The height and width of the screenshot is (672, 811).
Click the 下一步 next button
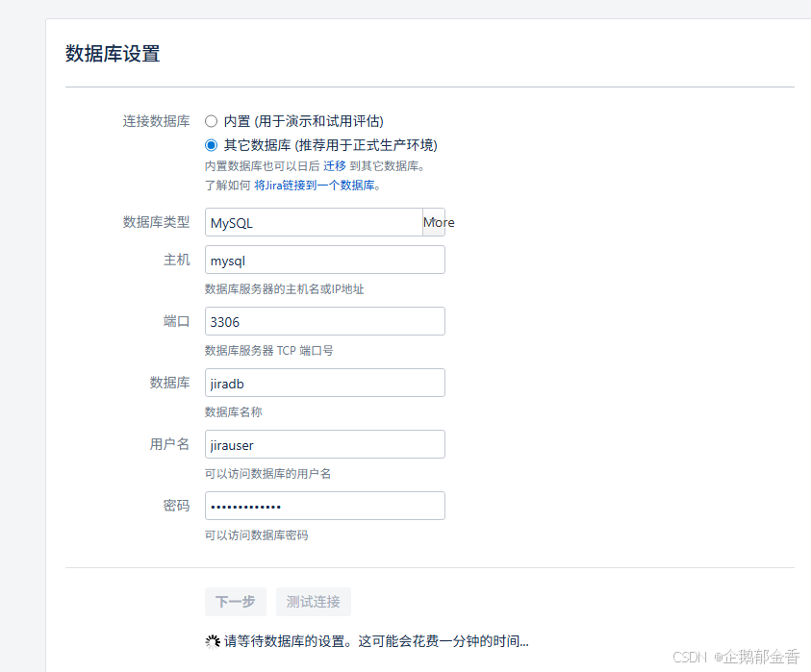(x=236, y=602)
